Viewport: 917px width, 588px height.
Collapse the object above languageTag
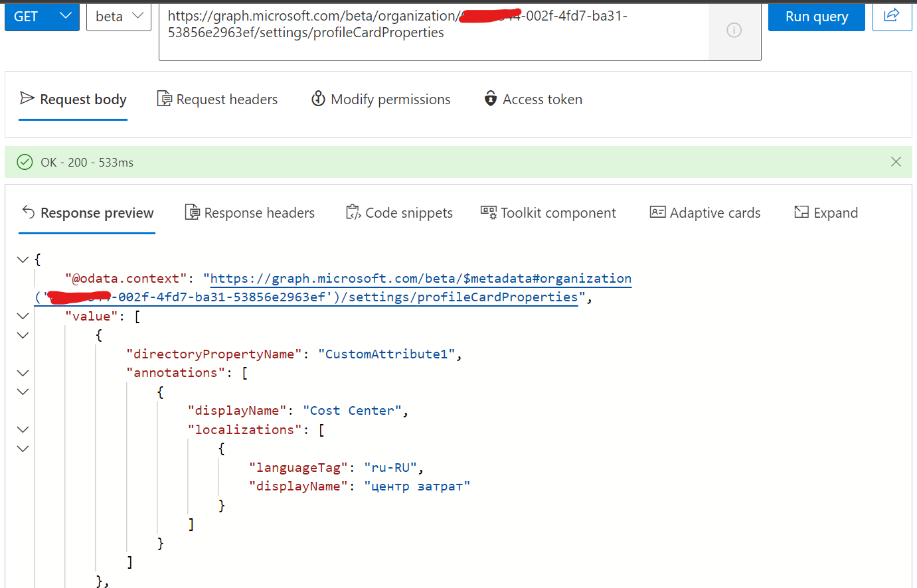23,449
